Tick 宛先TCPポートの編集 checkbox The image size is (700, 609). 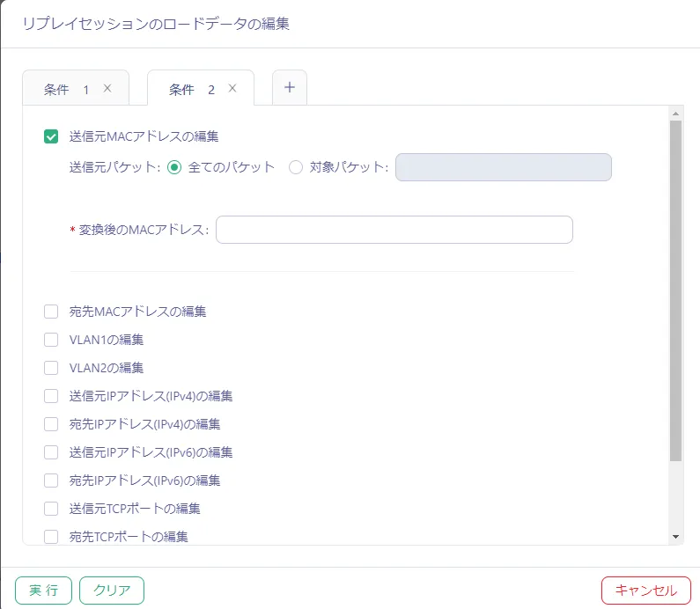(x=51, y=536)
